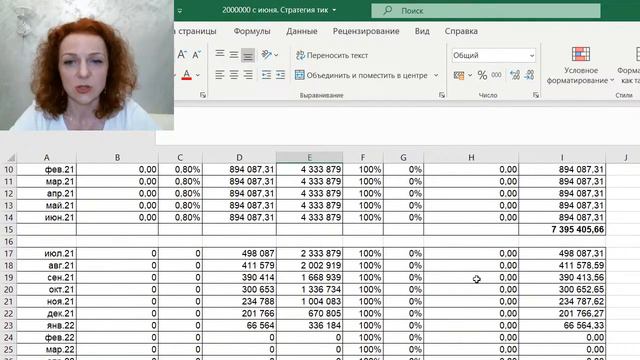Align cell content to top
The width and height of the screenshot is (640, 360).
pyautogui.click(x=220, y=54)
